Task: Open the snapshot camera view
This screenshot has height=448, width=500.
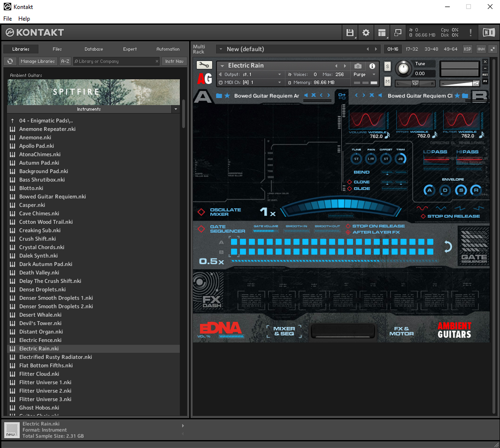Action: 358,66
